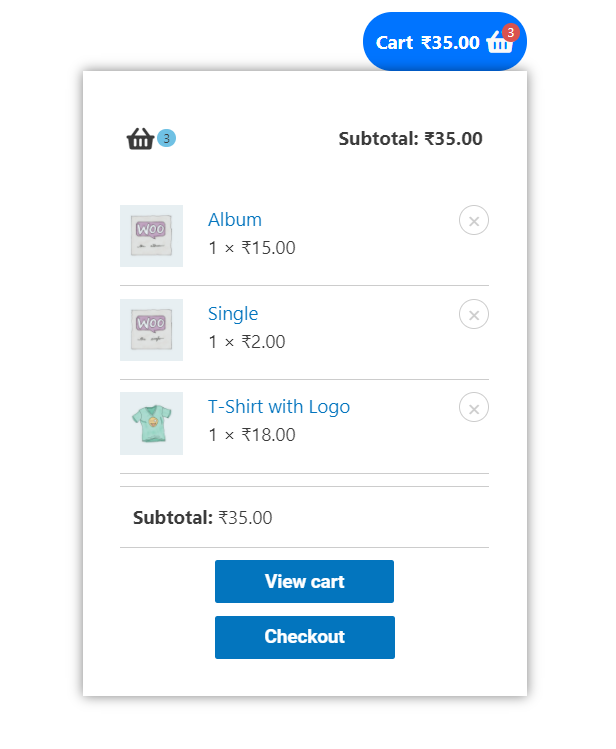Remove Album from the cart
The image size is (616, 749).
point(474,220)
